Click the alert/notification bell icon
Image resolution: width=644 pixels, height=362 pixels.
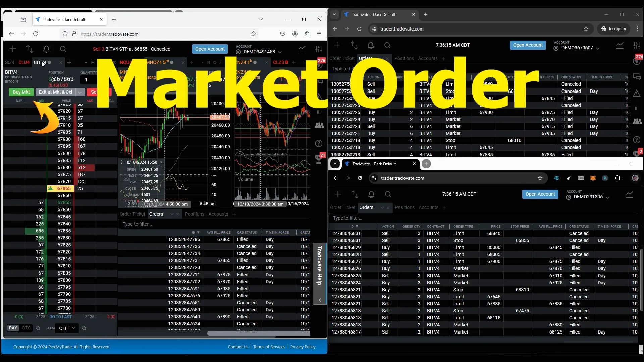46,49
